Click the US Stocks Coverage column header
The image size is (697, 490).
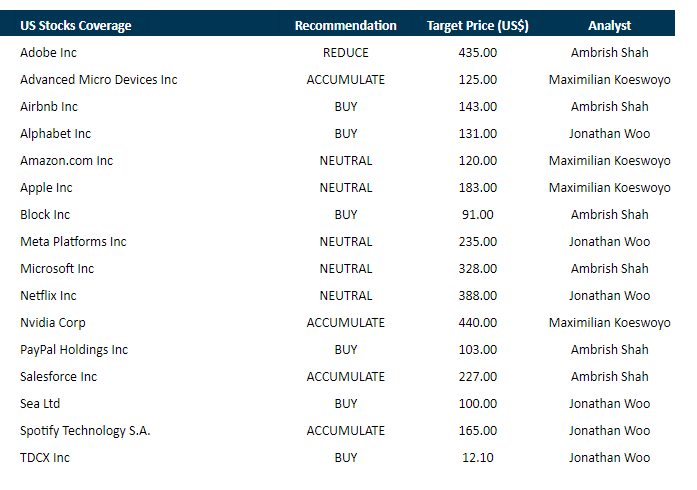point(75,25)
